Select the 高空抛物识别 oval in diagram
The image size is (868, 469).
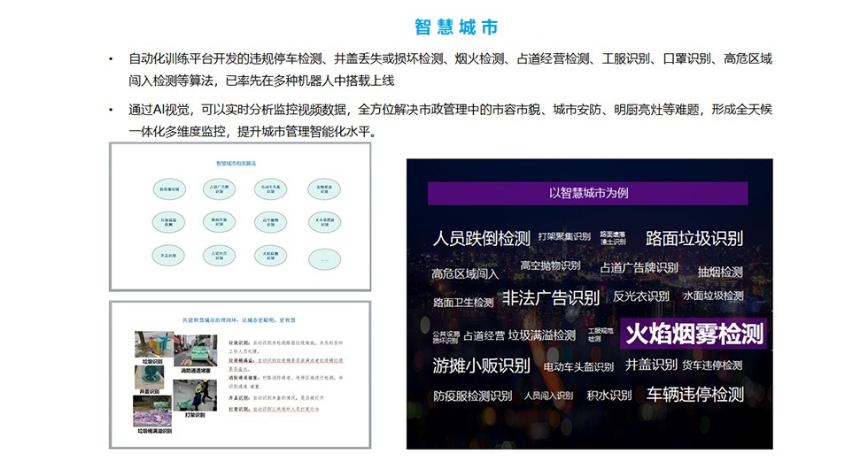272,221
